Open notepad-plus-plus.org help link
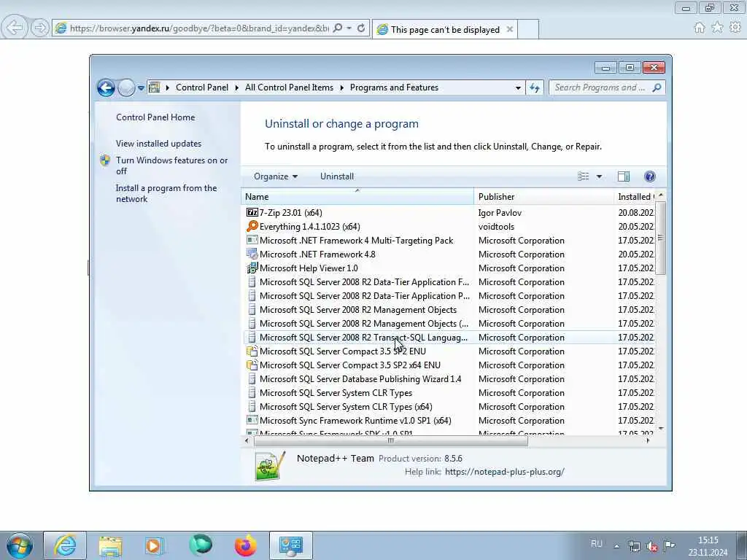This screenshot has width=747, height=560. (505, 472)
